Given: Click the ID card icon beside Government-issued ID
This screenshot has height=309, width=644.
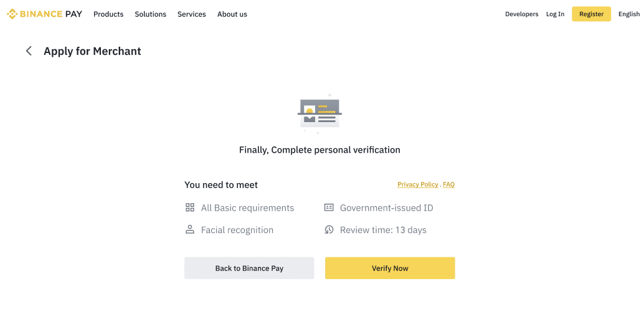Looking at the screenshot, I should [329, 207].
